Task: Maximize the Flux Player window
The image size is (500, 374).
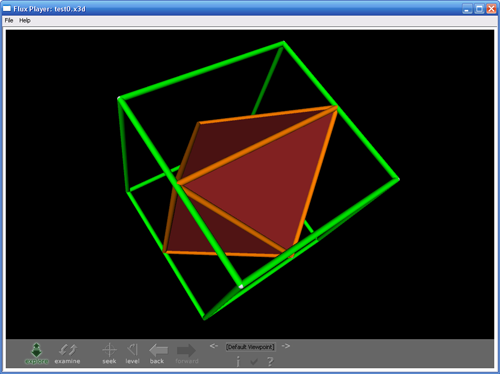Action: tap(479, 9)
